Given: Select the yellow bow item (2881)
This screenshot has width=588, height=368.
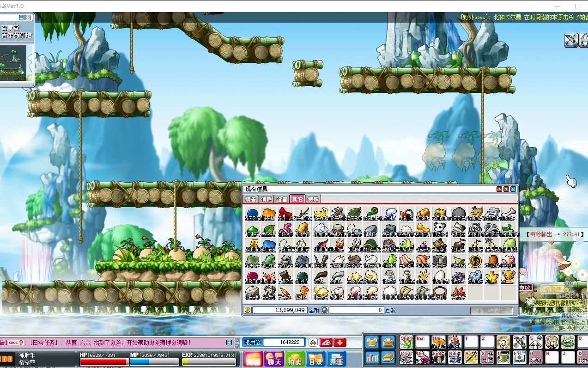Looking at the screenshot, I should pyautogui.click(x=422, y=230).
